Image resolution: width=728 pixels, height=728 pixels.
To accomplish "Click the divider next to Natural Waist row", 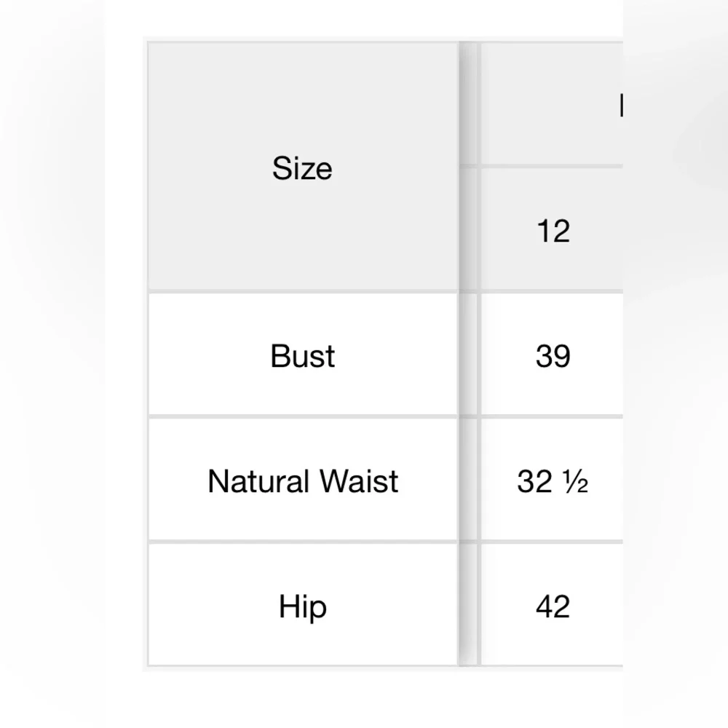I will pos(468,480).
